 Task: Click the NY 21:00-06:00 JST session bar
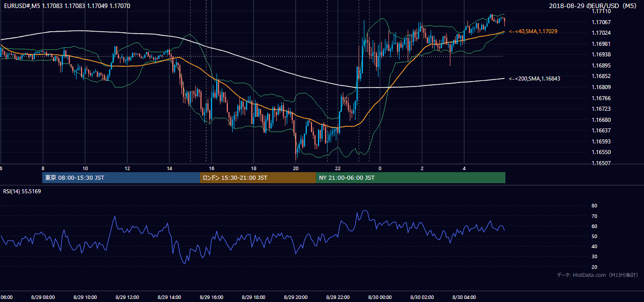point(411,178)
